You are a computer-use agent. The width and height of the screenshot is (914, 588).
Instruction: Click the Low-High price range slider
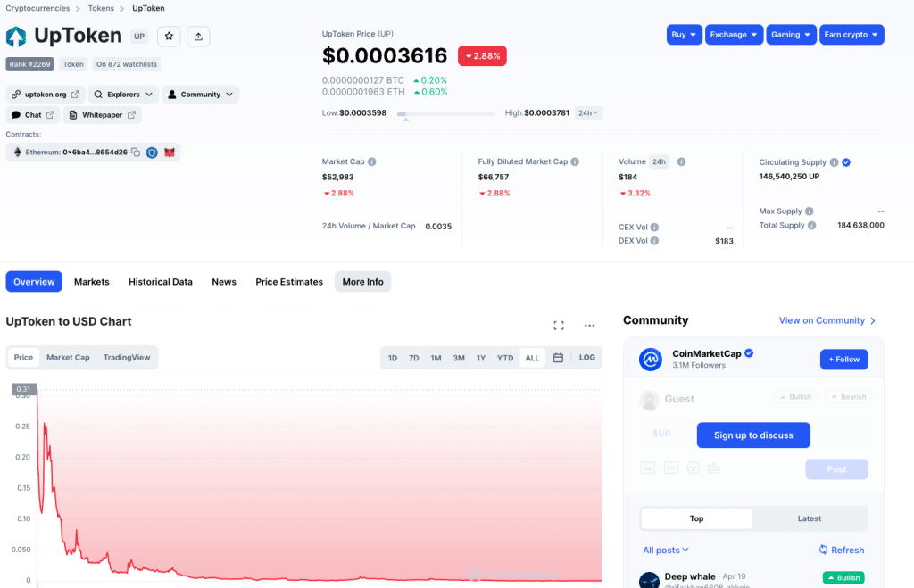[x=446, y=114]
